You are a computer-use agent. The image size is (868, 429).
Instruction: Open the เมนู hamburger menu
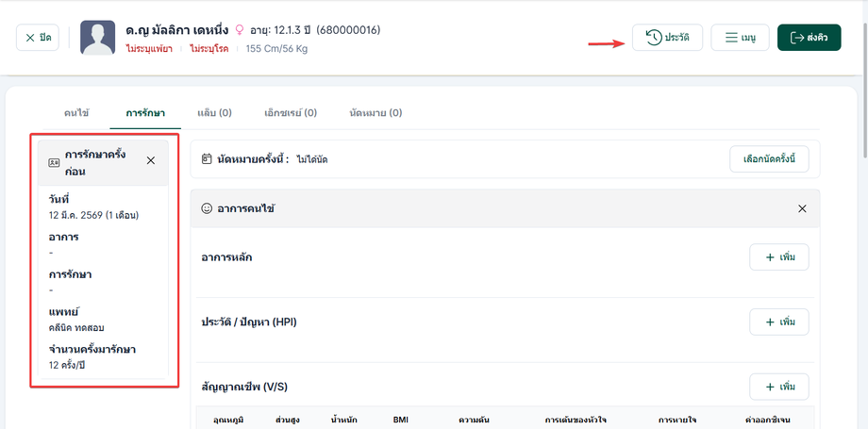click(x=740, y=38)
